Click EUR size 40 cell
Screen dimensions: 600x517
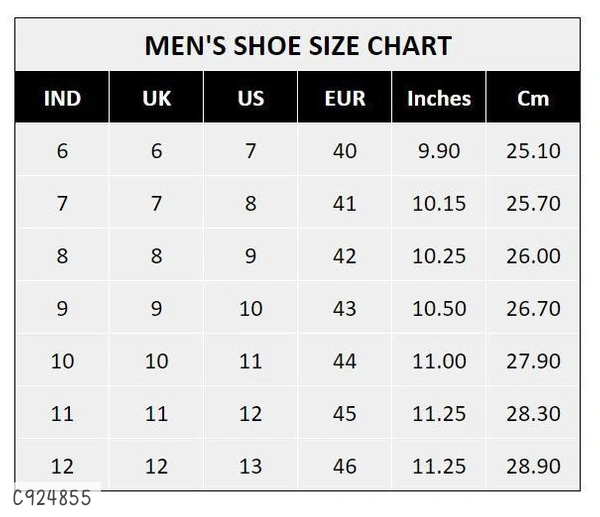tap(345, 151)
